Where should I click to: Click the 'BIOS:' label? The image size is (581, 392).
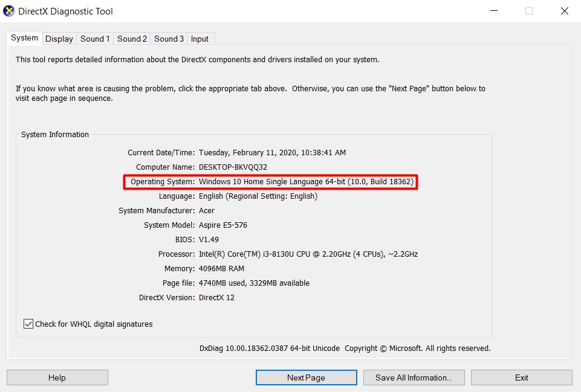click(x=185, y=240)
